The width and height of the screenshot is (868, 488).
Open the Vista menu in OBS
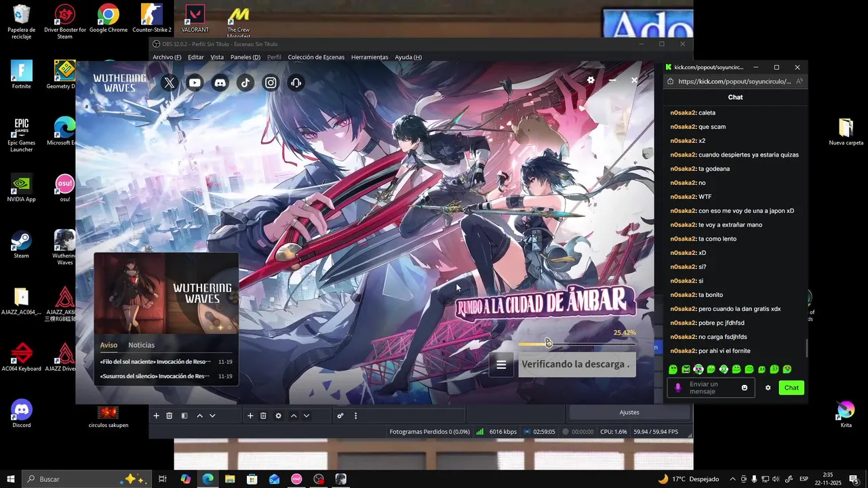tap(217, 57)
